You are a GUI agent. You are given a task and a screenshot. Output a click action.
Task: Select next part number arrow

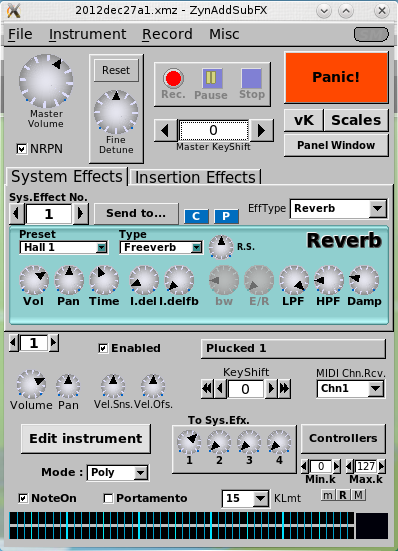[53, 343]
